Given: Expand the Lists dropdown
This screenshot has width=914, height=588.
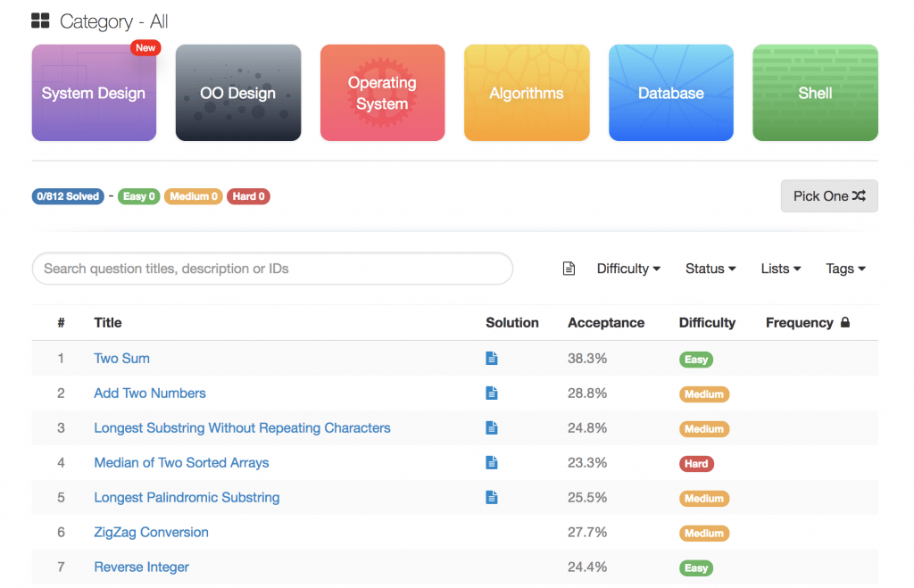Looking at the screenshot, I should click(780, 269).
